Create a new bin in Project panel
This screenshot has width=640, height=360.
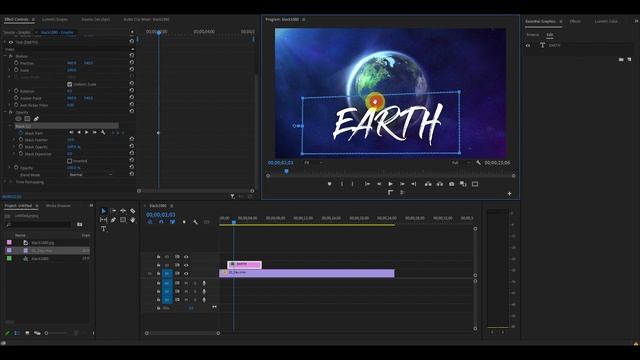pos(80,224)
